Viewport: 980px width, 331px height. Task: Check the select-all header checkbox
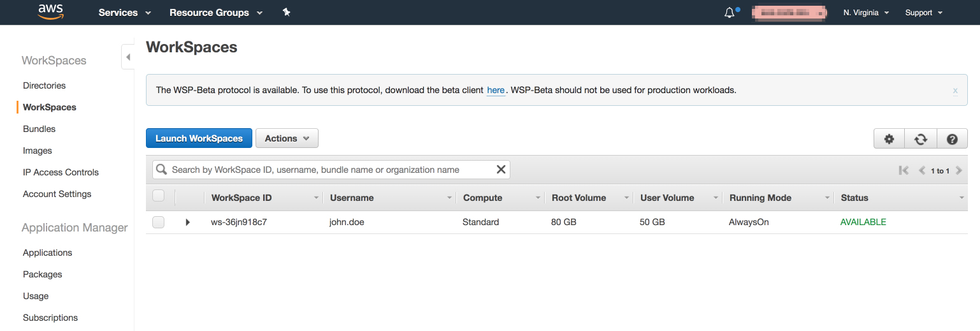159,196
